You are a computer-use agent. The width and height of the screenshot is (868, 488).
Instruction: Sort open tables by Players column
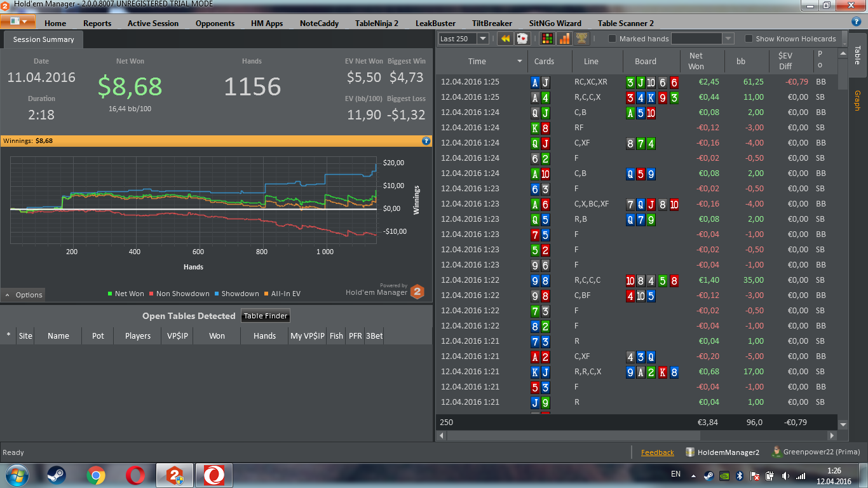[138, 335]
